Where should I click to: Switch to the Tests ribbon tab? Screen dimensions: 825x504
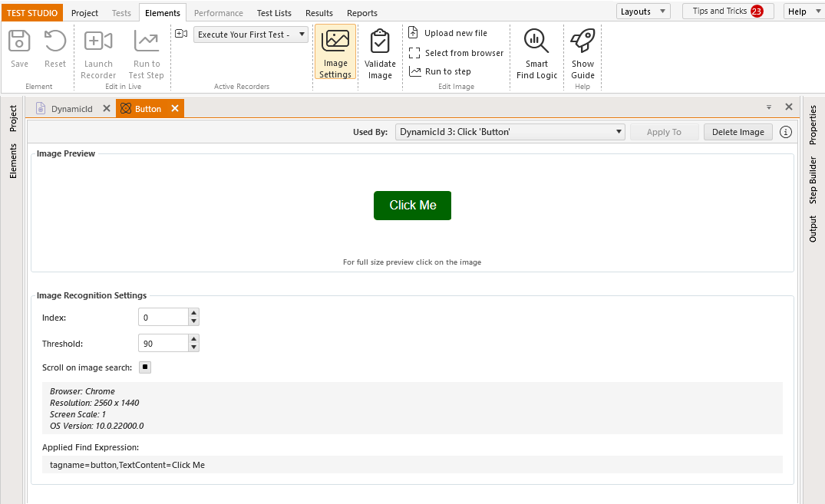point(121,12)
